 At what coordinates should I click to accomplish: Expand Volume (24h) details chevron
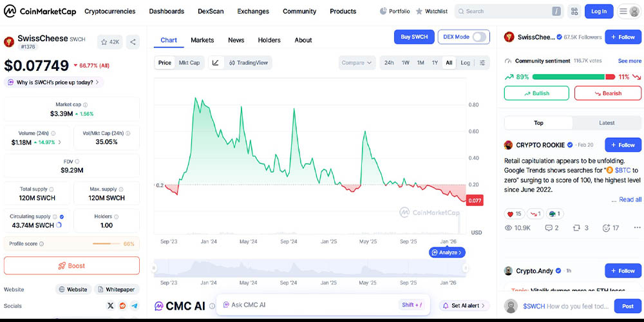(59, 142)
